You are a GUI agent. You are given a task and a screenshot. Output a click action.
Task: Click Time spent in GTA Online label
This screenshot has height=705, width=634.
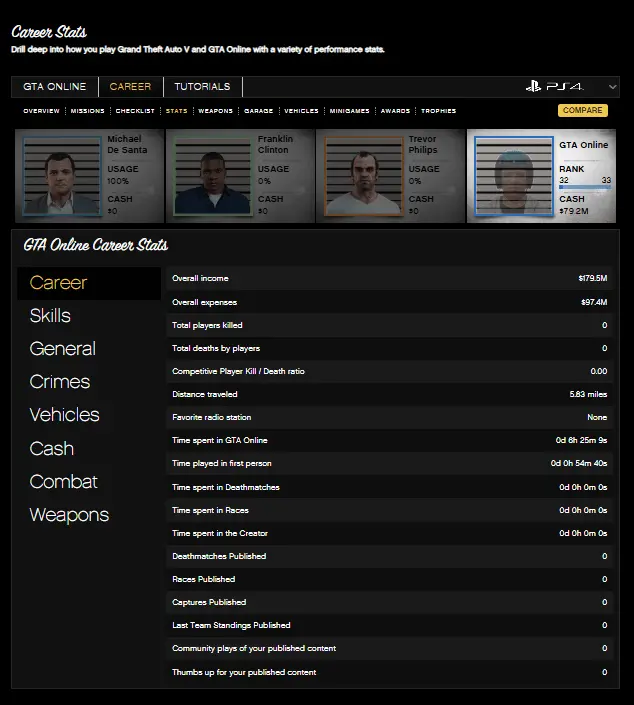(x=220, y=440)
